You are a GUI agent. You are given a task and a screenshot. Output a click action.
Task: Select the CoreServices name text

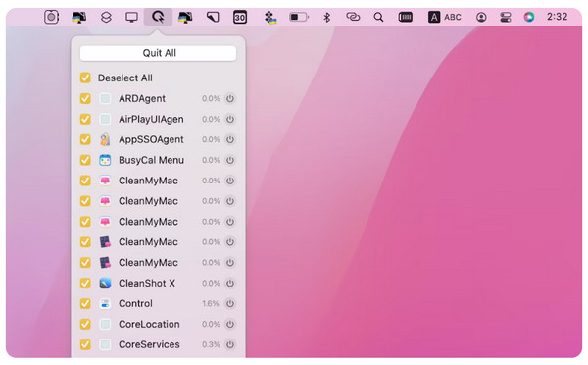(x=149, y=344)
